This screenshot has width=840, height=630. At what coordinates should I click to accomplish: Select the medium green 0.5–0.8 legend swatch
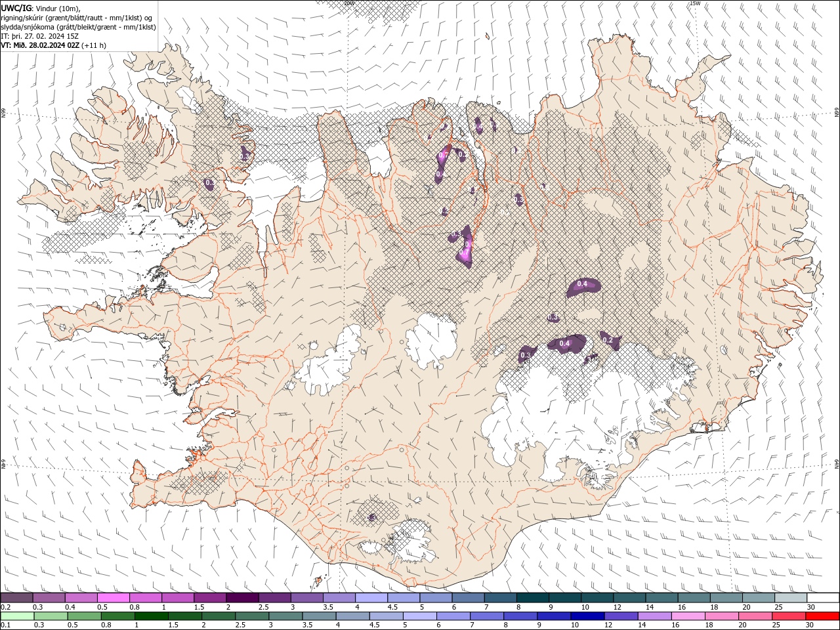point(84,616)
